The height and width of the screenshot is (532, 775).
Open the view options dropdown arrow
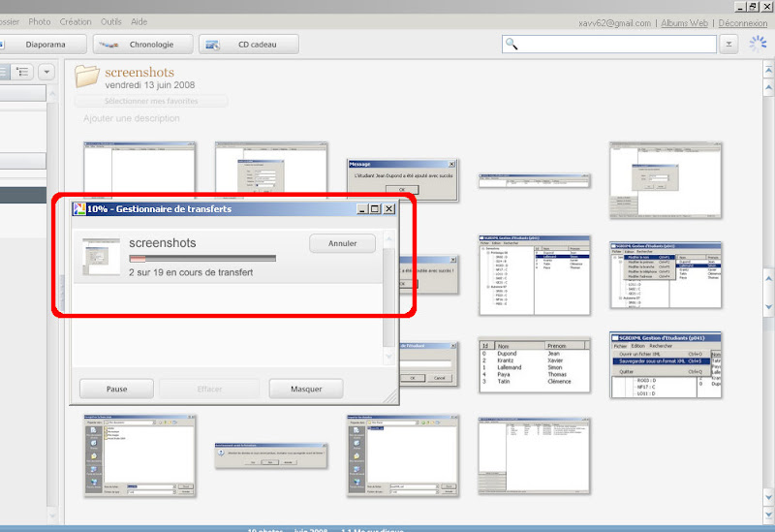[46, 72]
